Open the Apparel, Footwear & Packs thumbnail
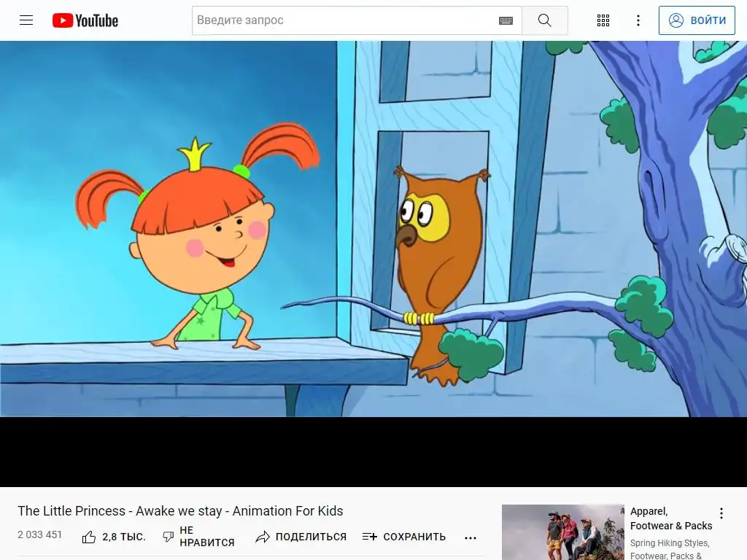This screenshot has height=560, width=747. [x=562, y=532]
